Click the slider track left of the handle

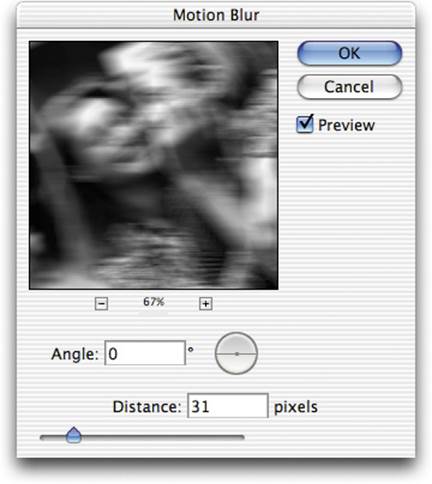point(53,437)
